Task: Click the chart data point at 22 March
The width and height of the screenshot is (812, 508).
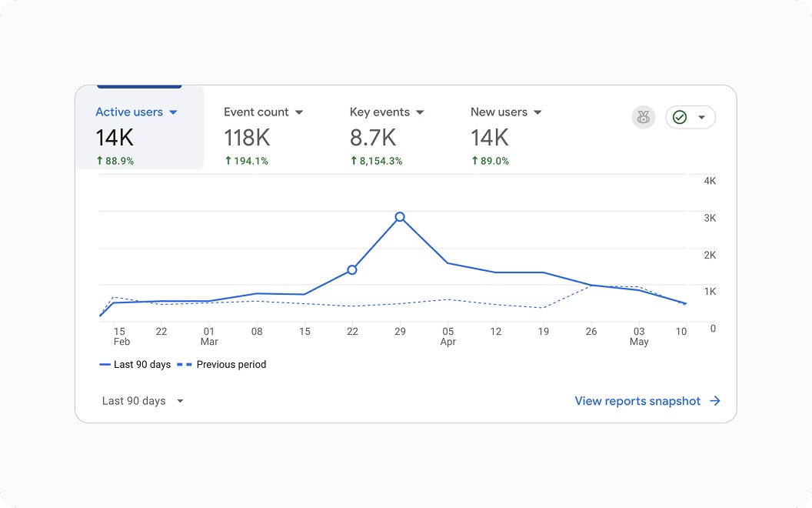Action: 352,269
